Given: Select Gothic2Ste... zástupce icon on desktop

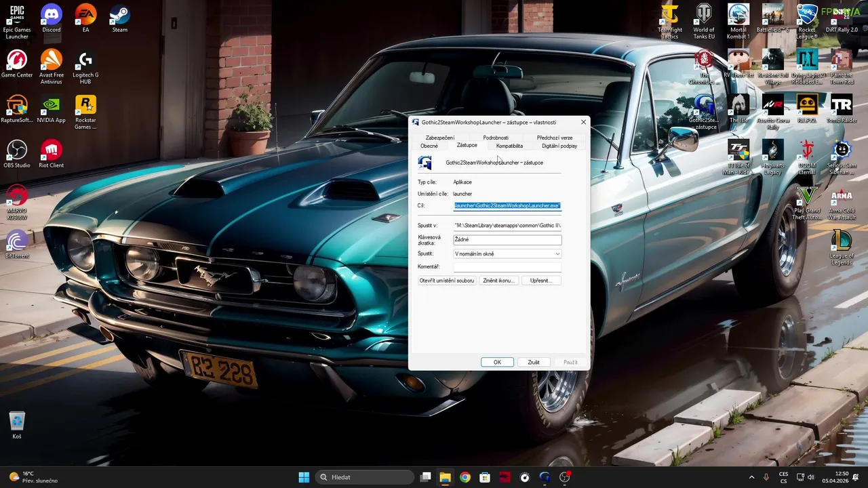Looking at the screenshot, I should tap(705, 113).
